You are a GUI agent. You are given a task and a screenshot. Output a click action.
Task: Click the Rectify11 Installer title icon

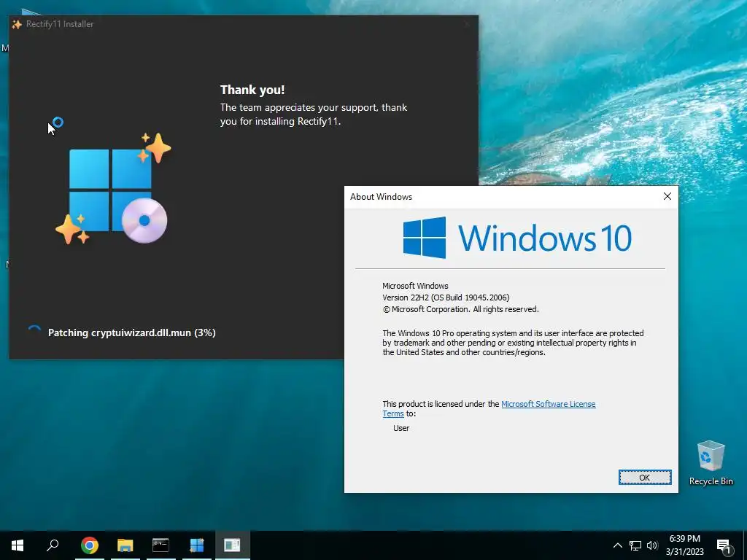(x=17, y=24)
